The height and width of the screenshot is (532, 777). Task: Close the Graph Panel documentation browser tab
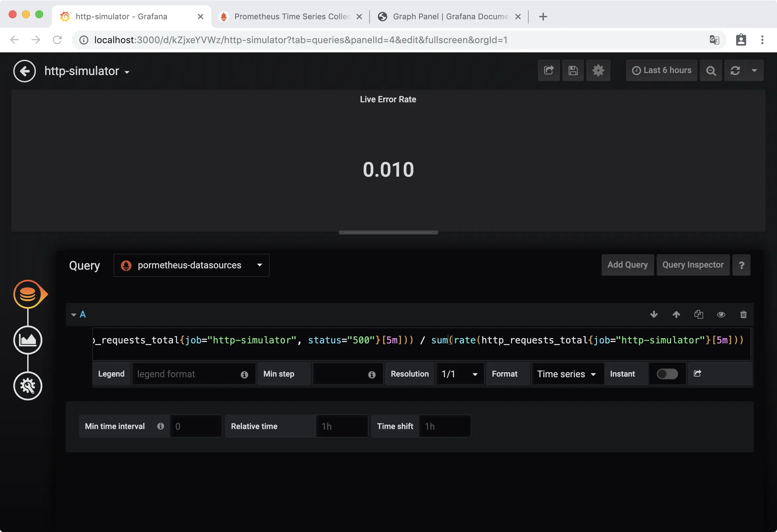coord(518,16)
